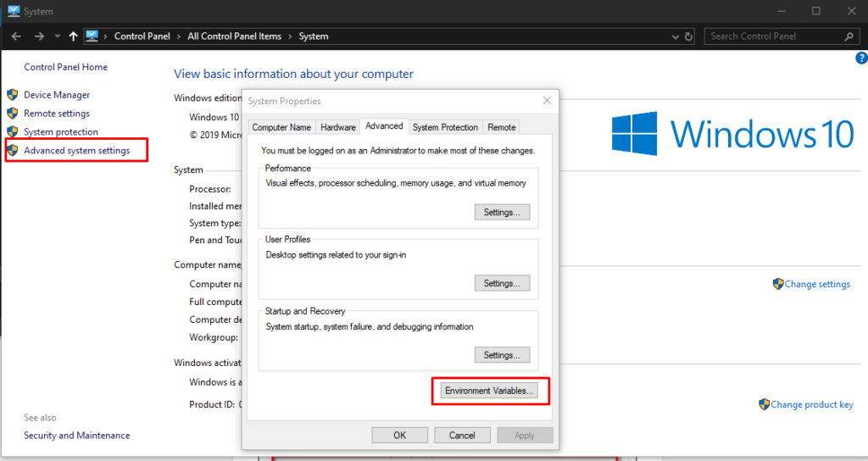Click the magnifier icon in the search box
The image size is (868, 461).
coord(849,36)
